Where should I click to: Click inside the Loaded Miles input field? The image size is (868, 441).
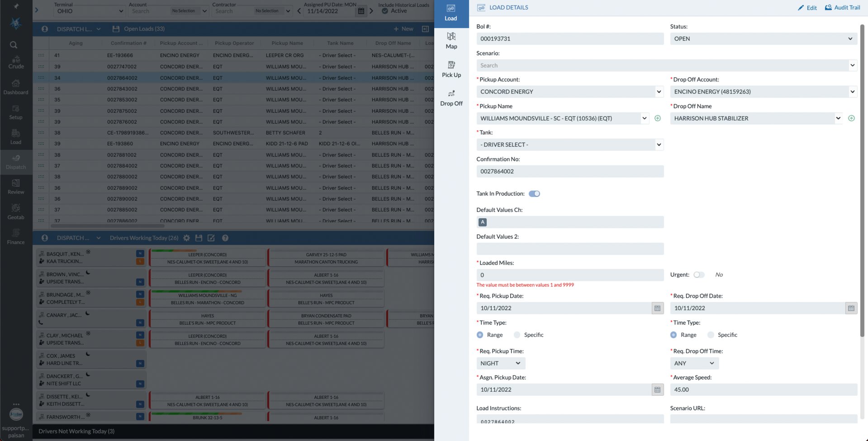[569, 275]
